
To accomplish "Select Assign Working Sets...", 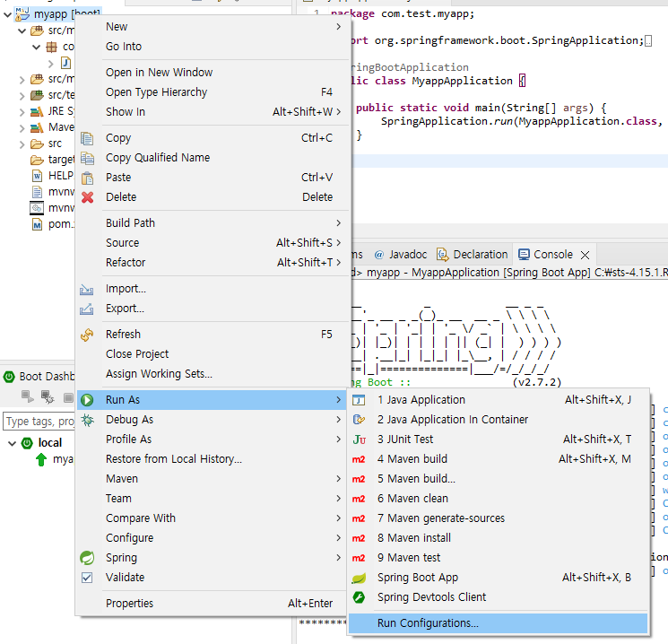I will (213, 374).
